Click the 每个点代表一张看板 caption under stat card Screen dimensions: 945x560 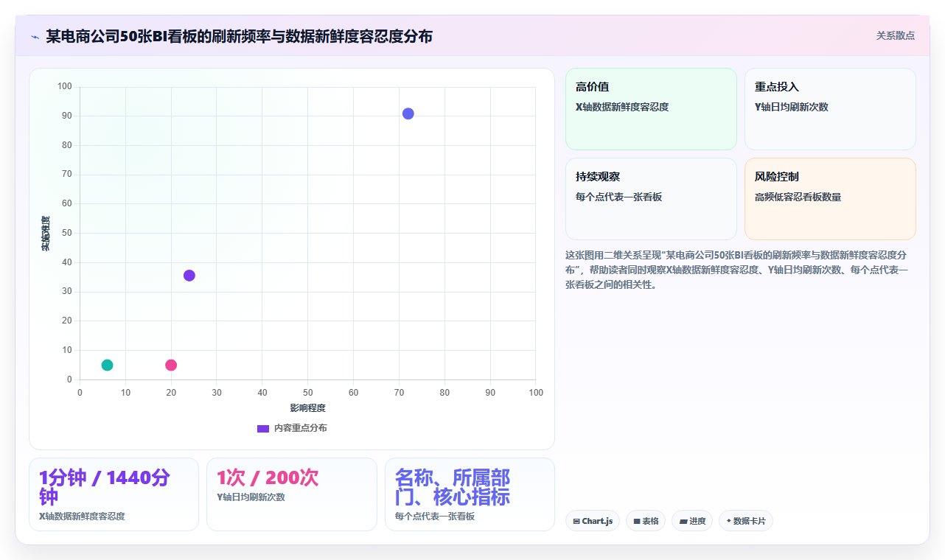[435, 517]
